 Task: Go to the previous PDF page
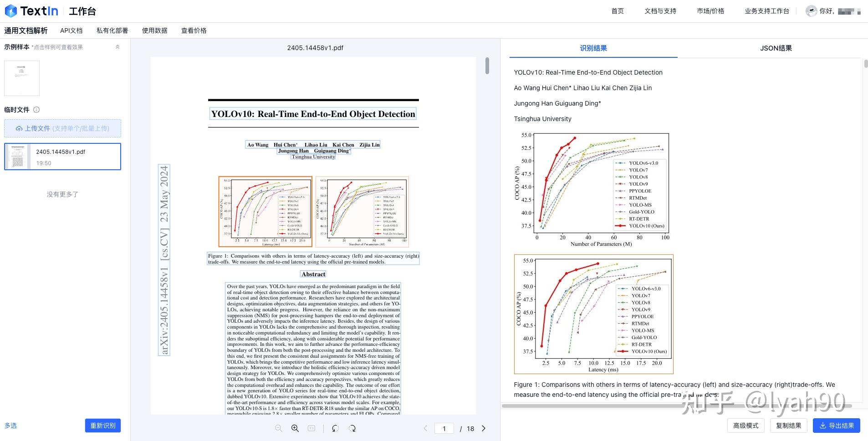425,428
